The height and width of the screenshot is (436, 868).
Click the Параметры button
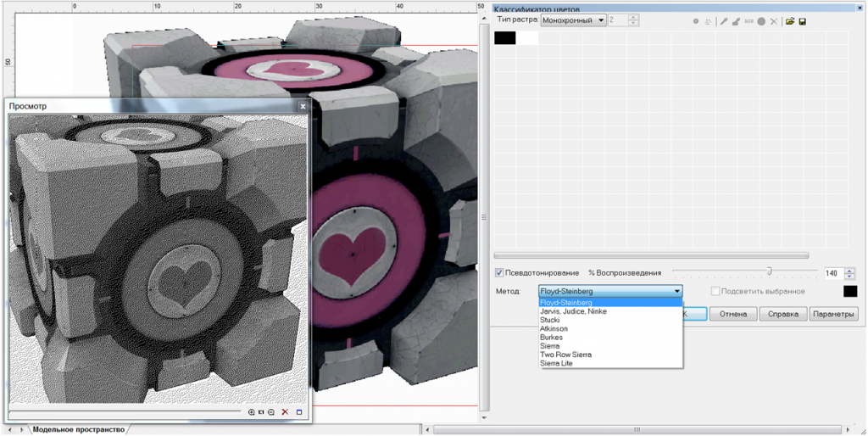click(x=833, y=314)
